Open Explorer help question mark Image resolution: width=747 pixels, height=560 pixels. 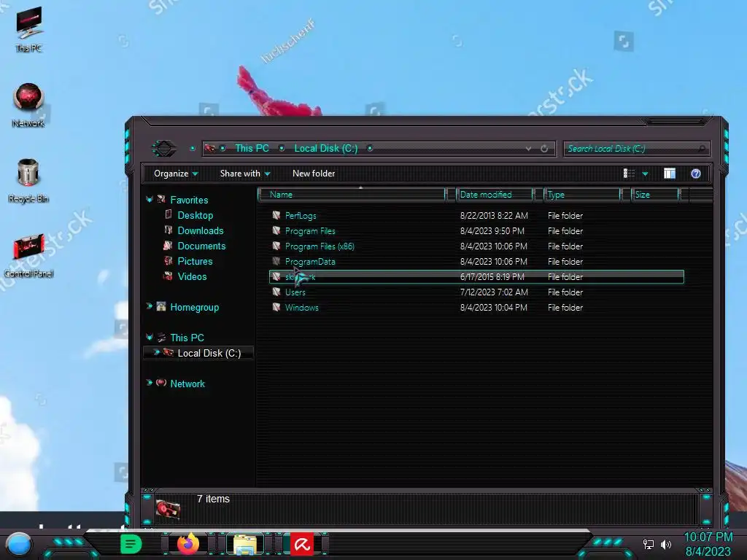coord(695,174)
